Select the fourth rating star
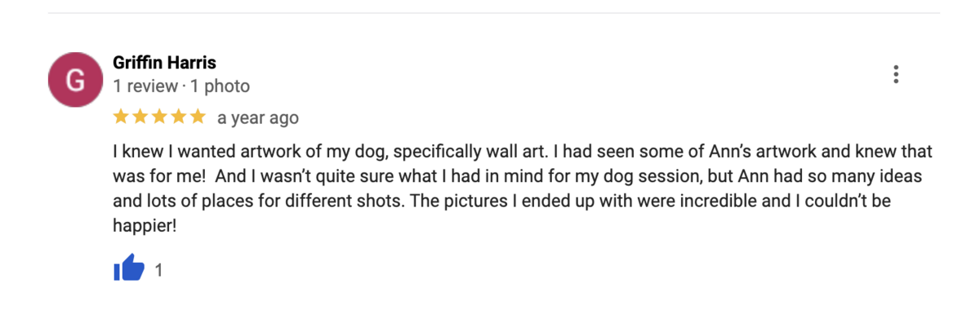Viewport: 980px width, 323px height. (x=178, y=117)
